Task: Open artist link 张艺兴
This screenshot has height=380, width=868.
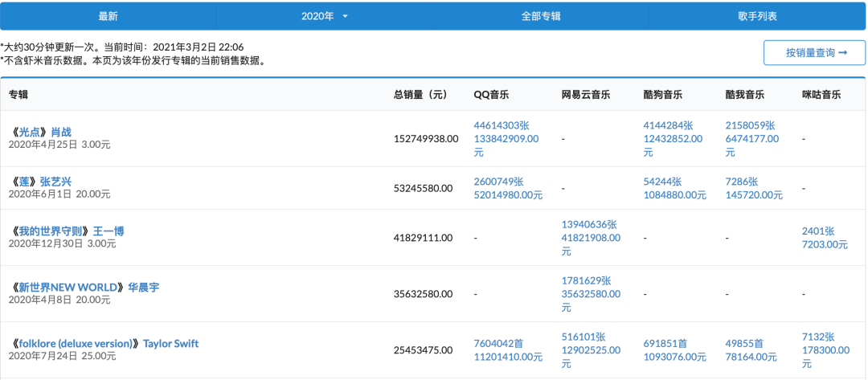Action: [56, 182]
